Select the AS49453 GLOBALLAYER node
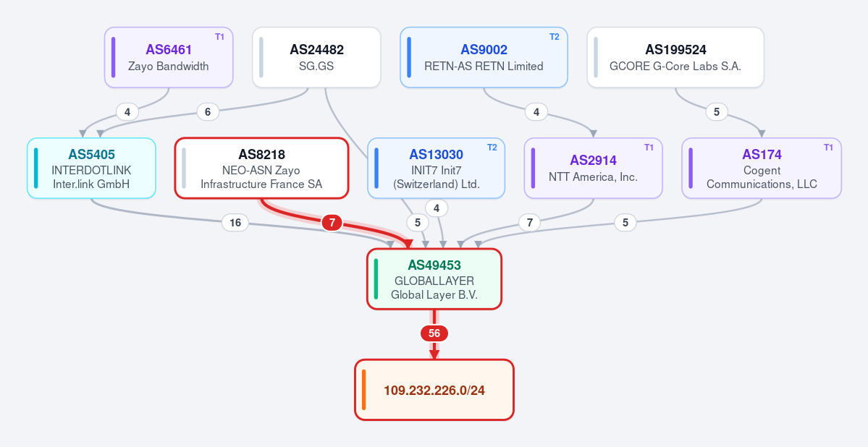Image resolution: width=868 pixels, height=447 pixels. tap(434, 278)
